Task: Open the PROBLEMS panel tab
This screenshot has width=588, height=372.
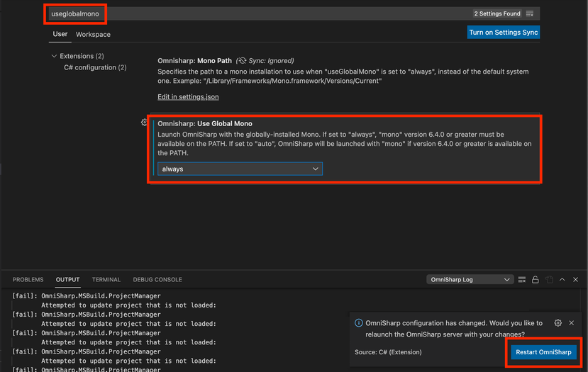Action: click(x=28, y=279)
